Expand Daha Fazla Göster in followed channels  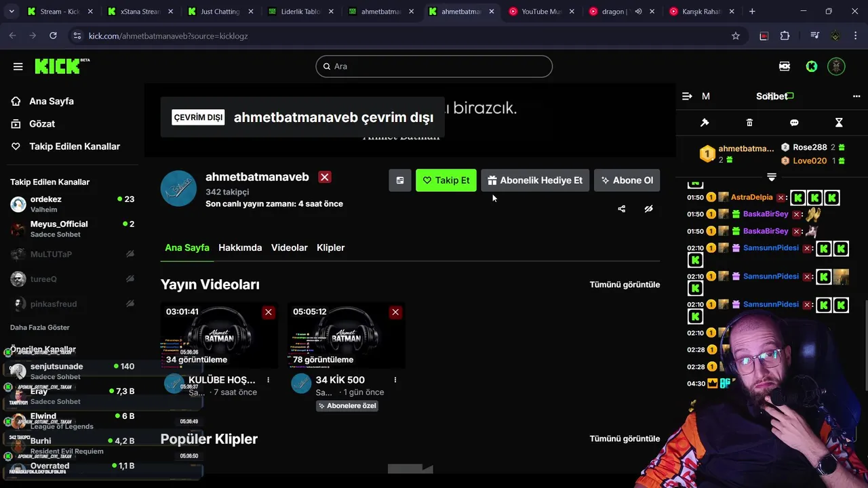point(40,327)
